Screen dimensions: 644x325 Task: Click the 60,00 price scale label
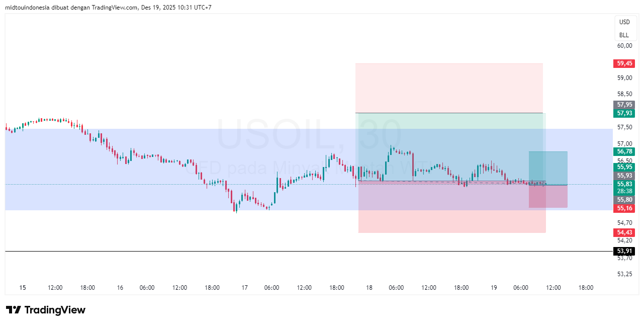coord(624,46)
